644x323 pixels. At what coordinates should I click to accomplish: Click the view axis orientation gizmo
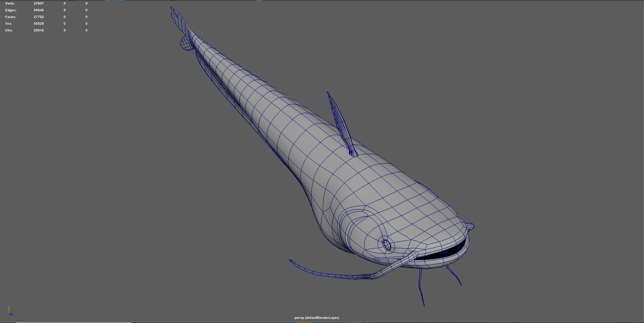click(10, 311)
